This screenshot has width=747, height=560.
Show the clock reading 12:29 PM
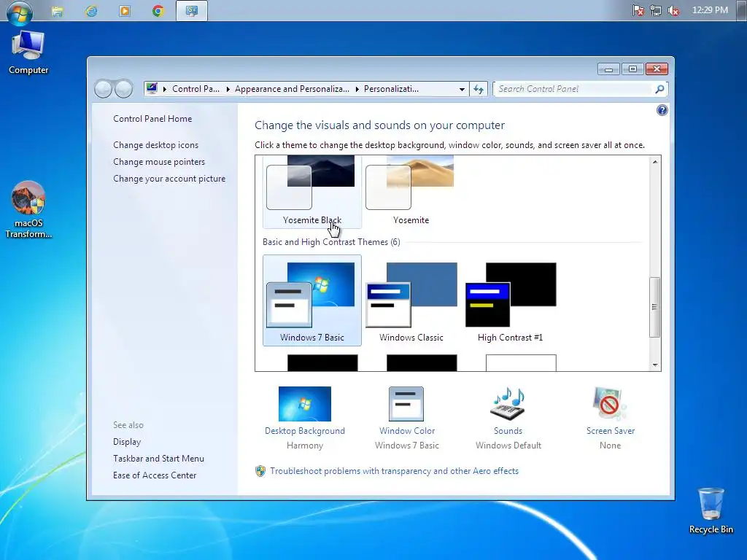click(x=710, y=10)
